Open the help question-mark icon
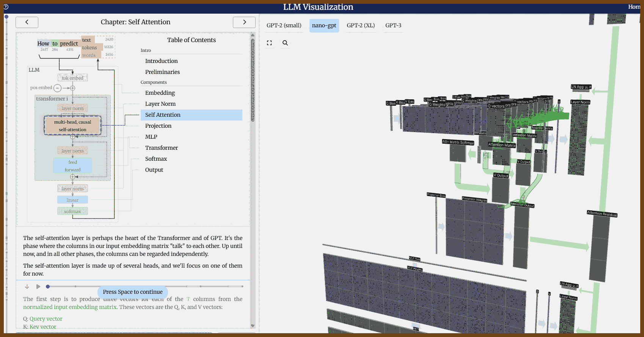This screenshot has height=337, width=644. (x=6, y=7)
